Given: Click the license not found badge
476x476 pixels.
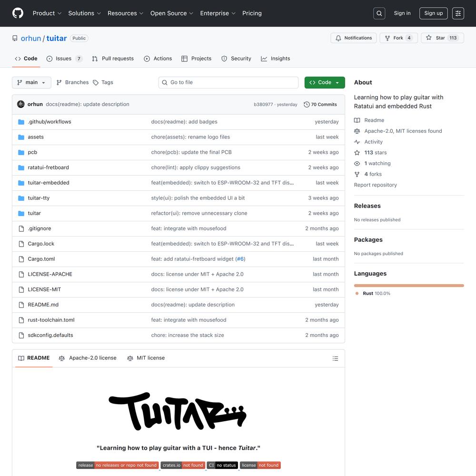Looking at the screenshot, I should (260, 466).
